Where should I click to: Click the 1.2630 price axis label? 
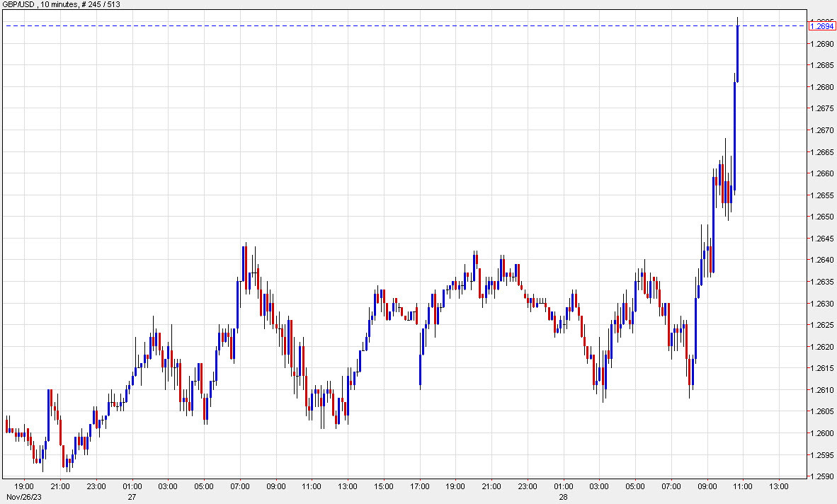coord(821,304)
